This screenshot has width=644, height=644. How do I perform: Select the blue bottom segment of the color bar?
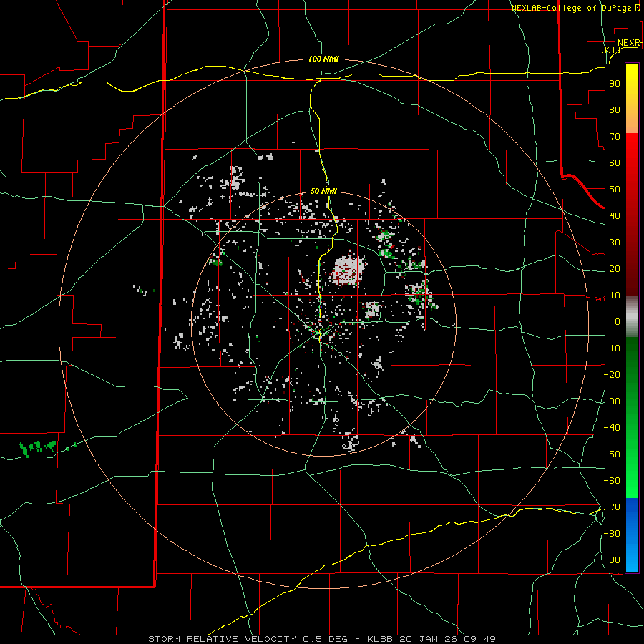pos(632,536)
